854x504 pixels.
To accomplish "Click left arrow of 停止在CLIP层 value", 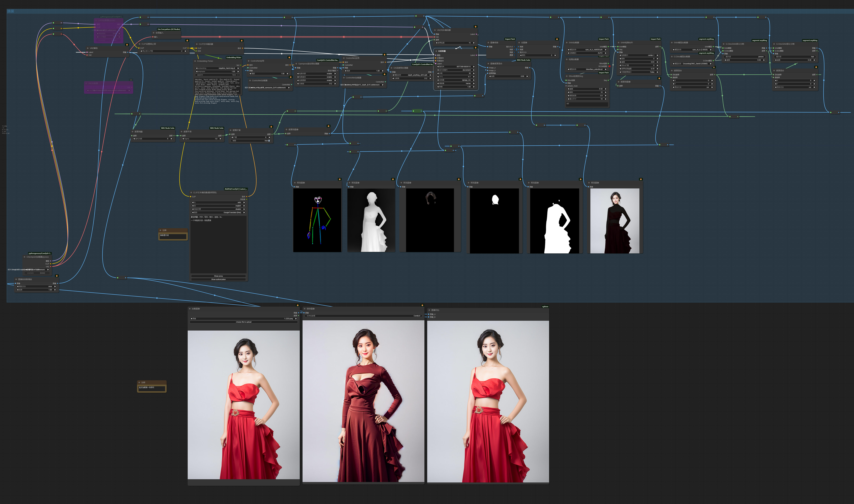I will tap(141, 51).
